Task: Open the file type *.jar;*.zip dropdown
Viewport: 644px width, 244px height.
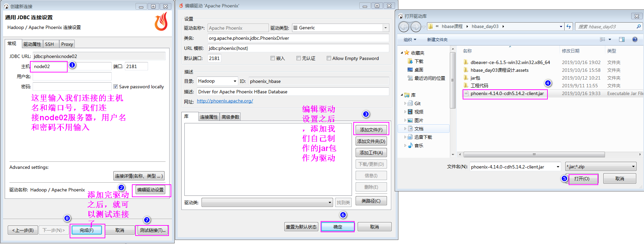Action: pos(633,166)
